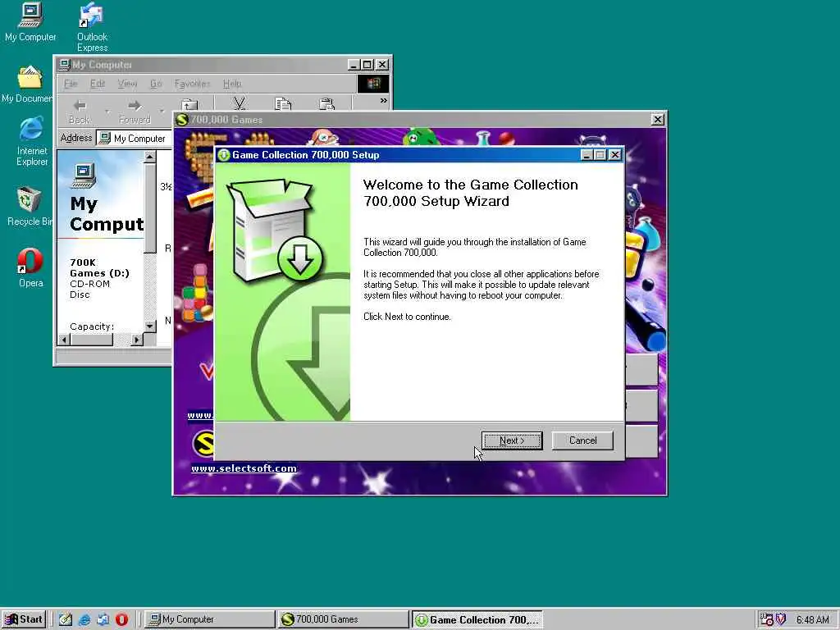Click the Up folder toolbar icon
This screenshot has height=630, width=840.
pyautogui.click(x=189, y=104)
